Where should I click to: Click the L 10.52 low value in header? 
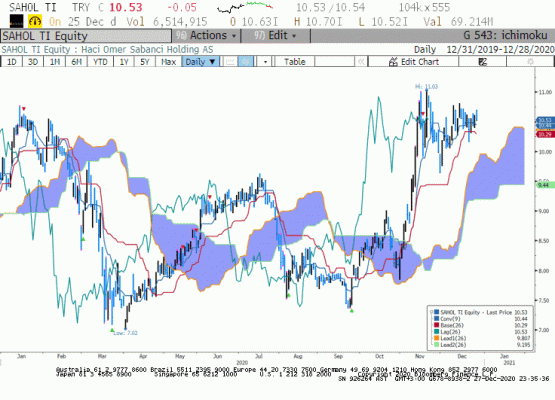[x=383, y=22]
